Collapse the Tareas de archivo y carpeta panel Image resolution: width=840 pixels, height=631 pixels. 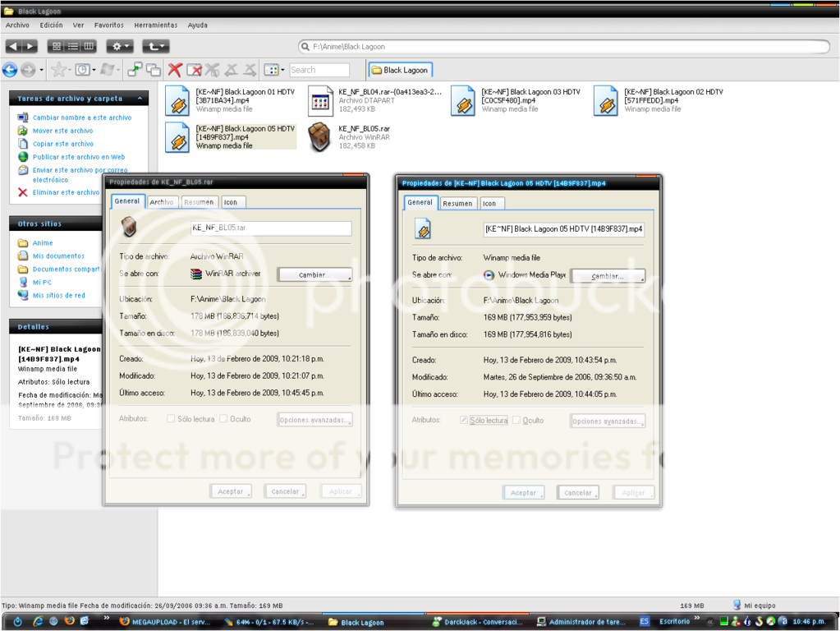(140, 99)
